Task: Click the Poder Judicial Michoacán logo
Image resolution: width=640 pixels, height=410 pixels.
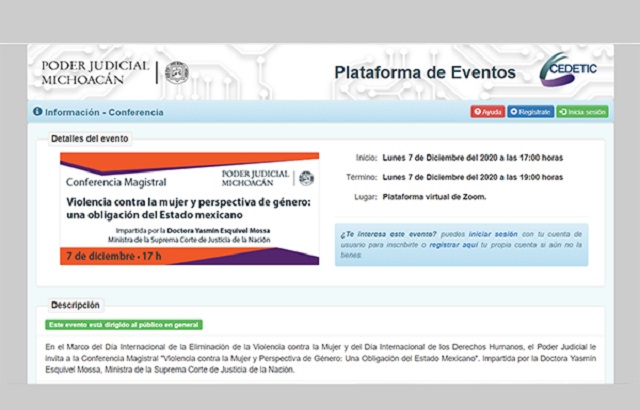Action: [94, 72]
